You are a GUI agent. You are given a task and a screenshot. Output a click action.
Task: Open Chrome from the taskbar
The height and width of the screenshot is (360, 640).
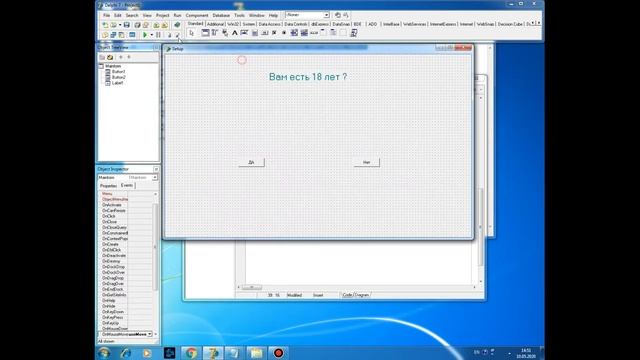pyautogui.click(x=191, y=353)
